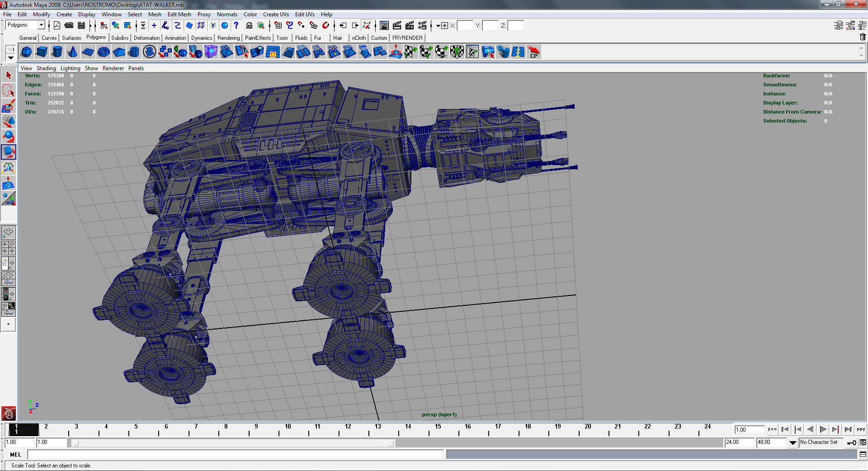Create a polygon pyramid from the shelf
Screen dimensions: 868x471
(x=119, y=52)
